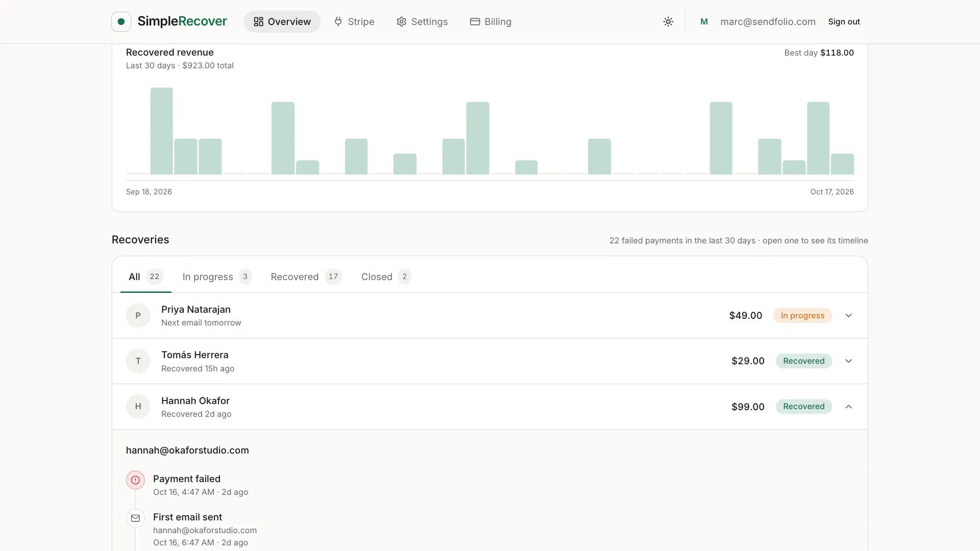This screenshot has height=551, width=980.
Task: Open the Overview navigation tab
Action: (x=282, y=21)
